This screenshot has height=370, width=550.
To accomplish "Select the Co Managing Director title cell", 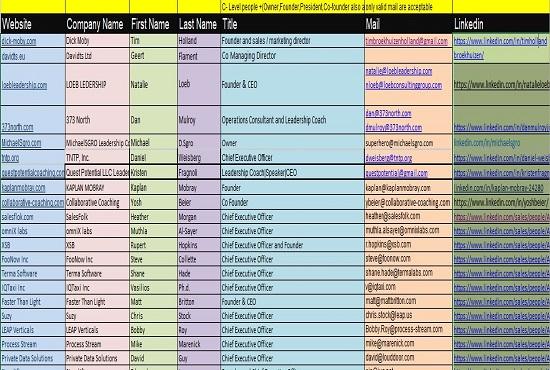I will (x=293, y=56).
